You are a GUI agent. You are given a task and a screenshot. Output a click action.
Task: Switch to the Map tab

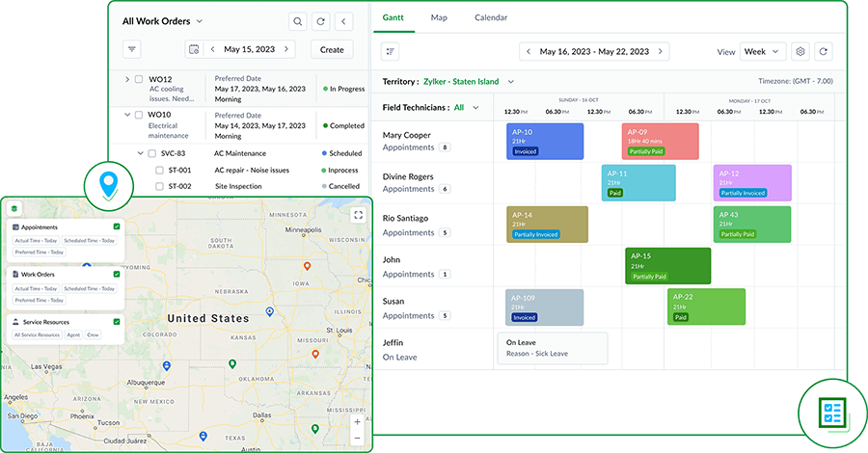tap(439, 17)
